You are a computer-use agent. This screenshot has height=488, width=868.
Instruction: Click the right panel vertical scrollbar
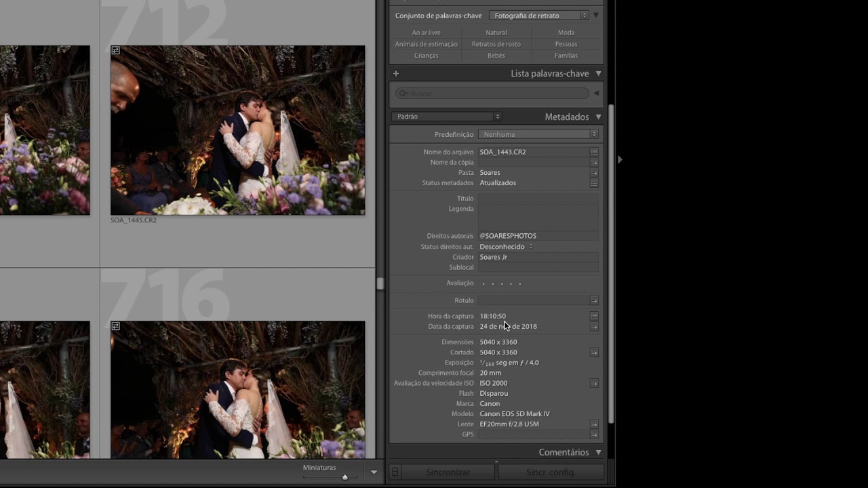click(x=611, y=264)
